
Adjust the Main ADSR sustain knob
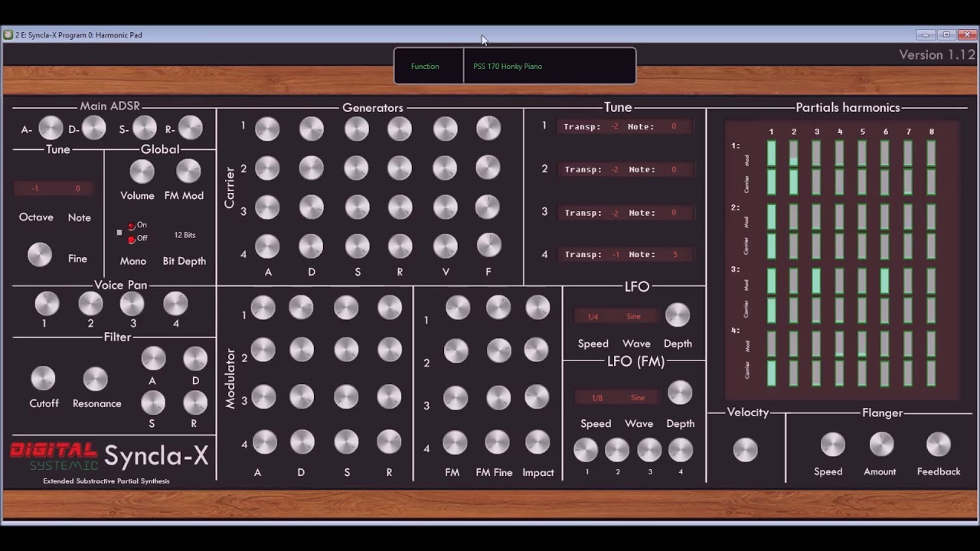tap(144, 128)
